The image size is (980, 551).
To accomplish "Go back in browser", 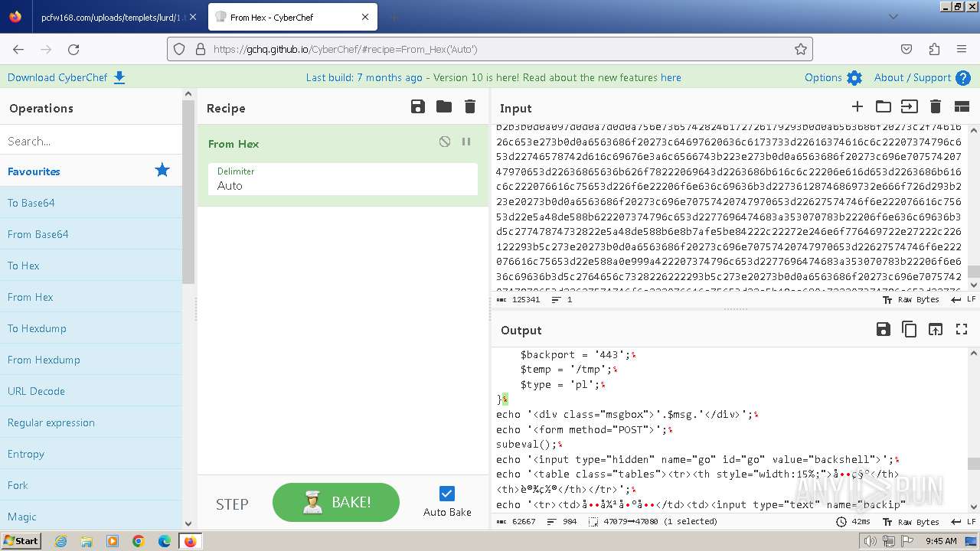I will tap(18, 49).
